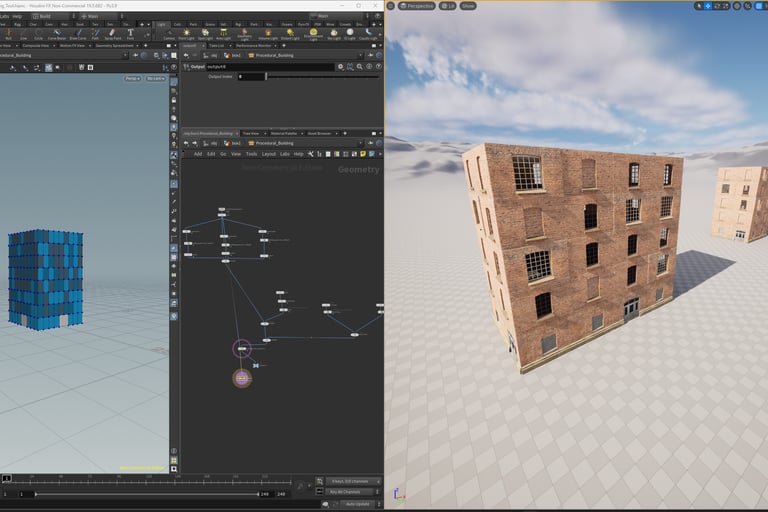Click the Unreal viewport options hamburger icon
This screenshot has width=768, height=512.
[x=391, y=6]
